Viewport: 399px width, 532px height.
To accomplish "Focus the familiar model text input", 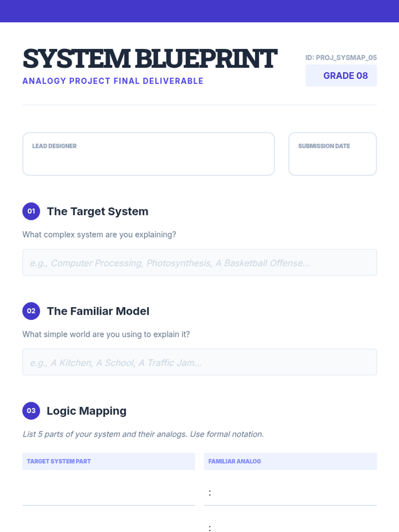I will (x=199, y=362).
